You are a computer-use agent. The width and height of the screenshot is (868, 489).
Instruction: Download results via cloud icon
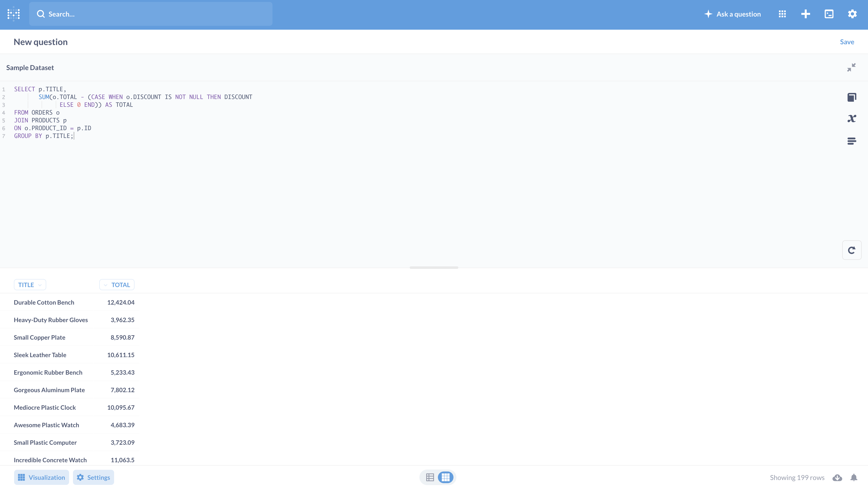837,478
